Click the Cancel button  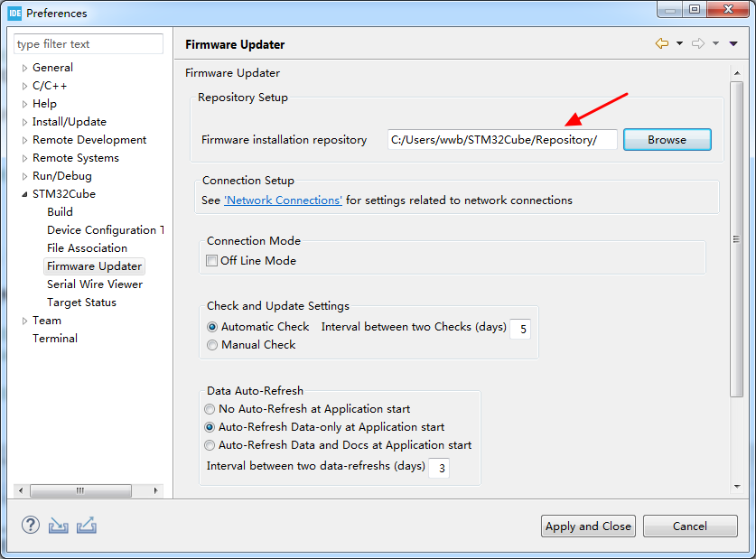(x=690, y=526)
